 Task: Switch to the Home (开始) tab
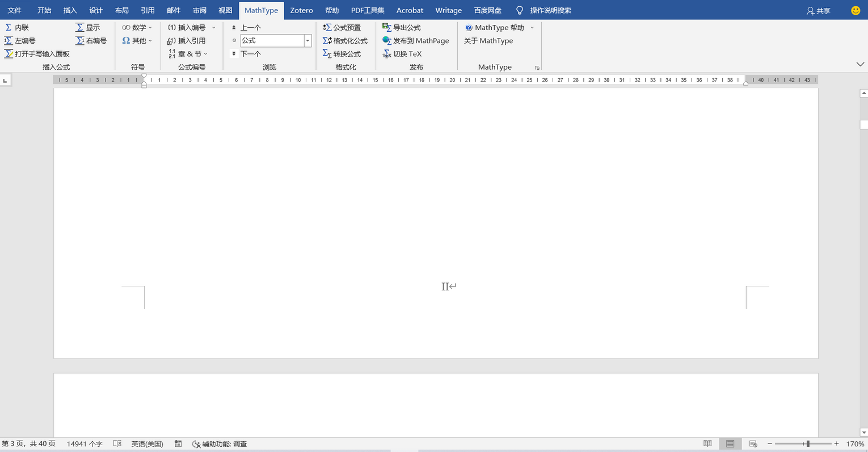pos(44,10)
